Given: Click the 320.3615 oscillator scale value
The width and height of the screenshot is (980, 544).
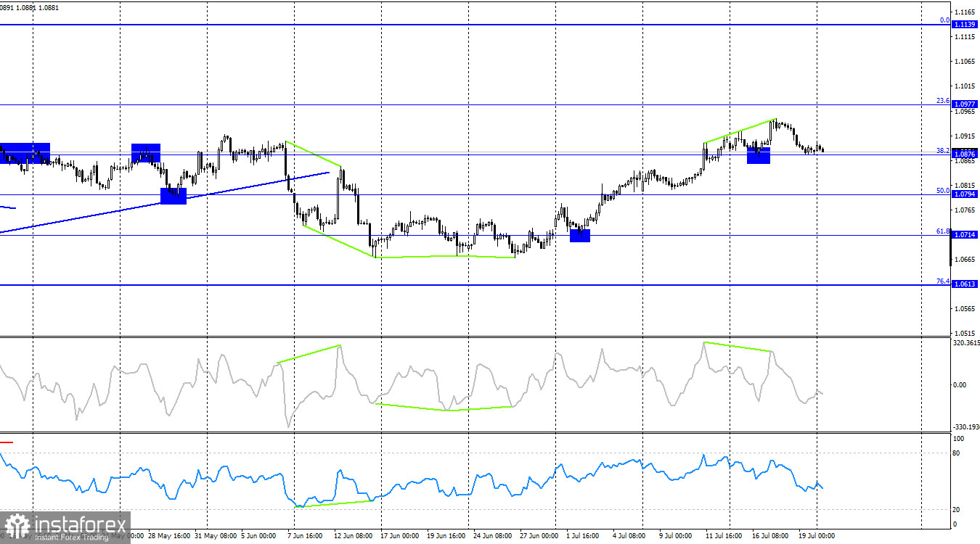Looking at the screenshot, I should (966, 343).
